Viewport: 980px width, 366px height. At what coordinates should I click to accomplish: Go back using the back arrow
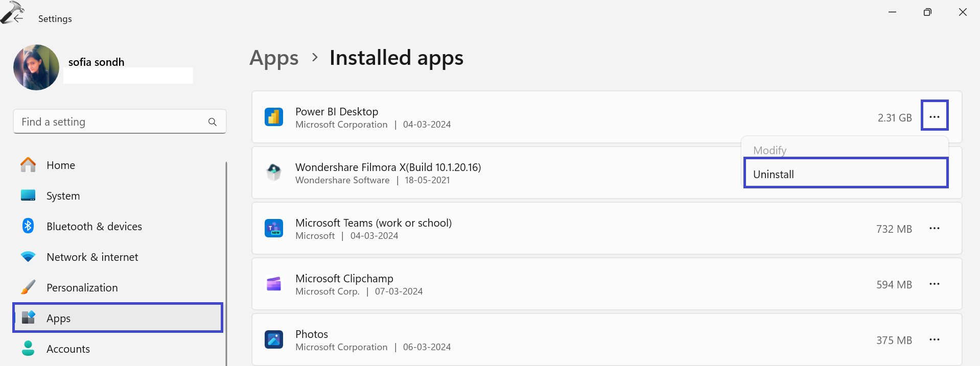18,18
